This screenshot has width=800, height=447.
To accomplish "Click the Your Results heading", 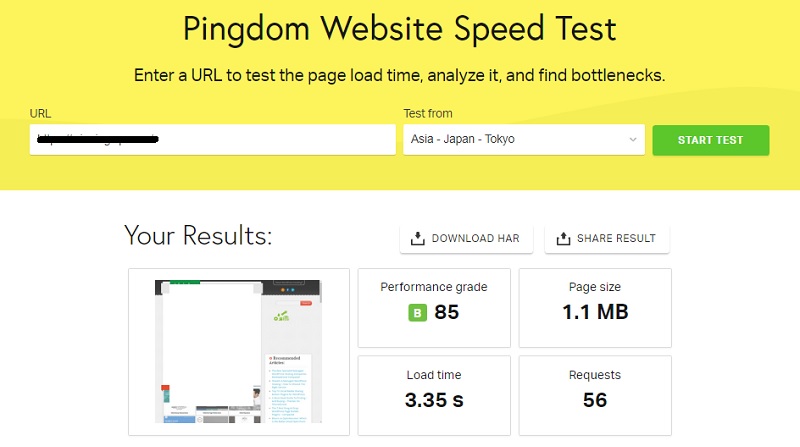I will click(x=198, y=235).
